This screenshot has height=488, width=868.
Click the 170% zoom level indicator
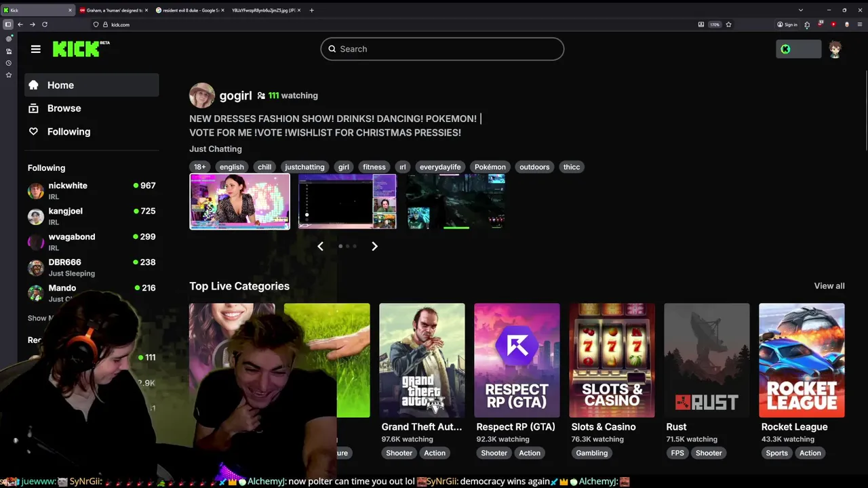(x=715, y=24)
